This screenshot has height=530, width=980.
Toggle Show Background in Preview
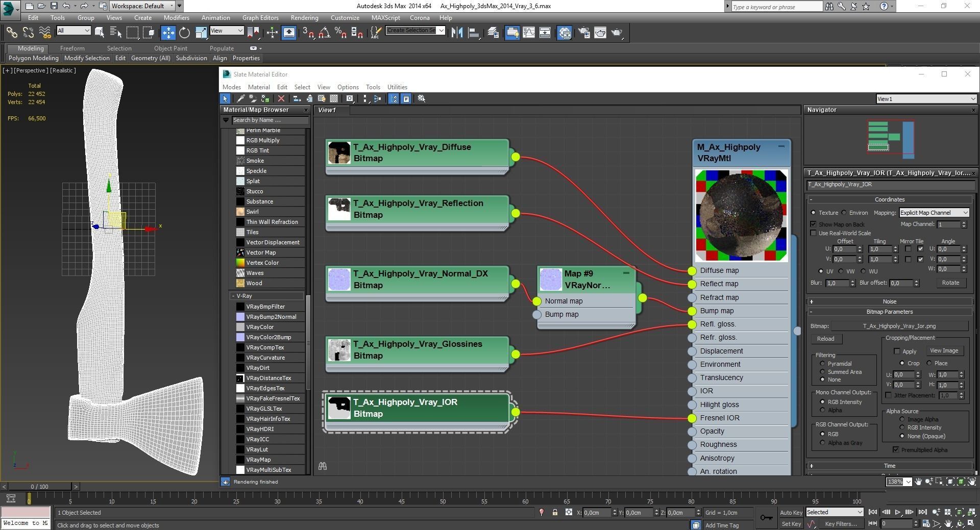coord(334,98)
